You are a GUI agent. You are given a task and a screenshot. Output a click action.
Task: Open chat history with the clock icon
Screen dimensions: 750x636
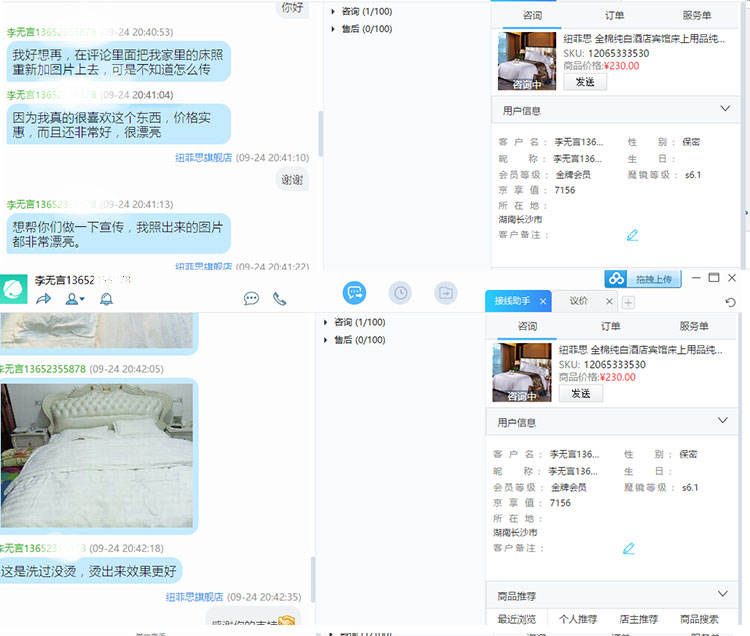click(400, 293)
